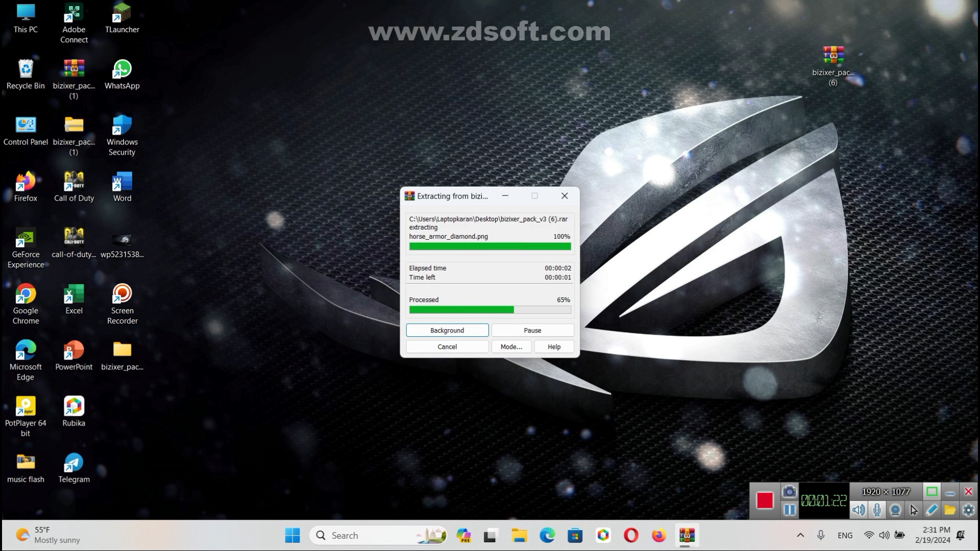This screenshot has height=551, width=980.
Task: Open the recorder's output folder icon
Action: point(950,510)
